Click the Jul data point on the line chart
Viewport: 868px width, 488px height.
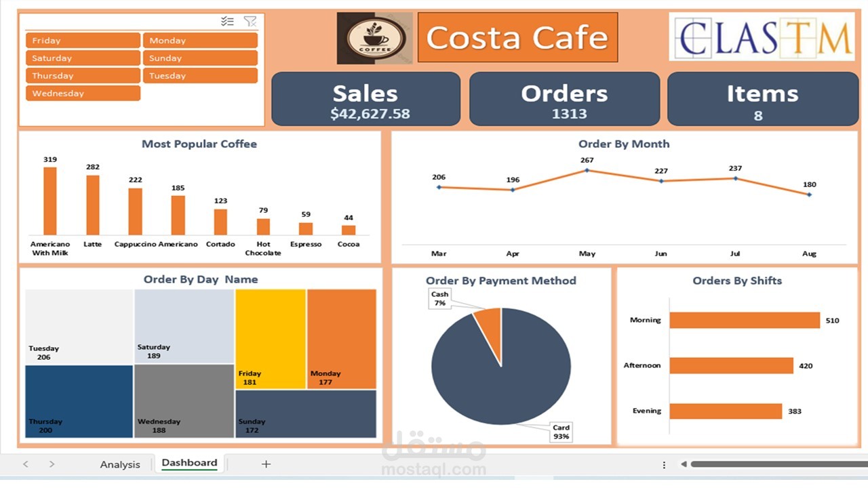pyautogui.click(x=735, y=178)
